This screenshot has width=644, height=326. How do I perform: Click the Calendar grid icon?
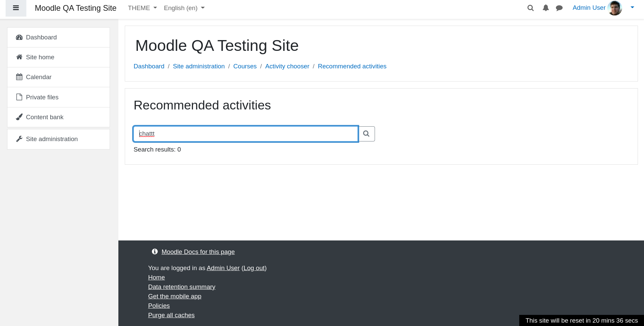click(x=19, y=77)
